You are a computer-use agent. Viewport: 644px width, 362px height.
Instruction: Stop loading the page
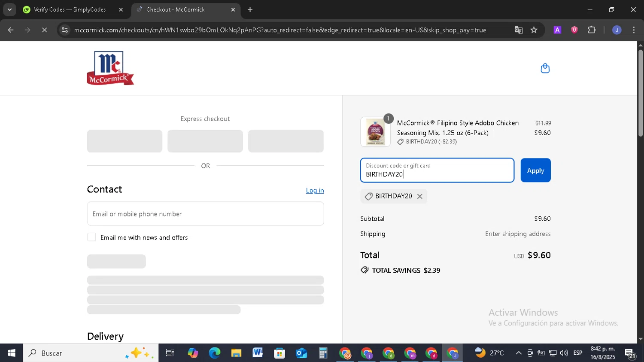point(44,30)
